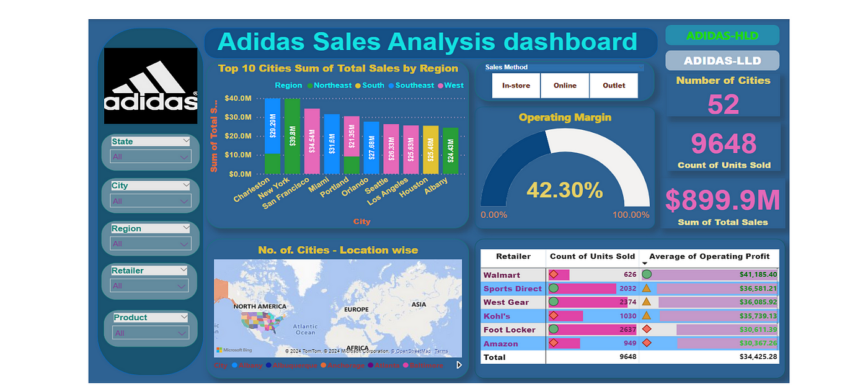
Task: Select the Houston bar in chart
Action: click(430, 150)
